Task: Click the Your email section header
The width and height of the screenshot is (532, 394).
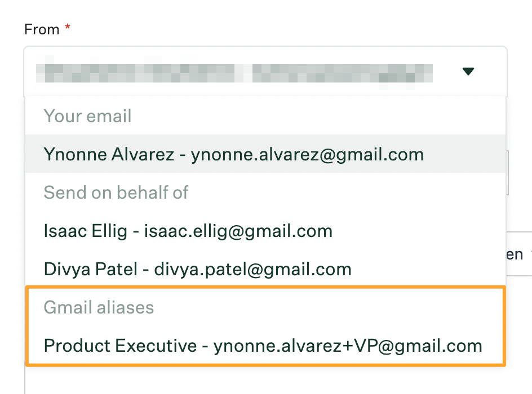Action: click(87, 116)
